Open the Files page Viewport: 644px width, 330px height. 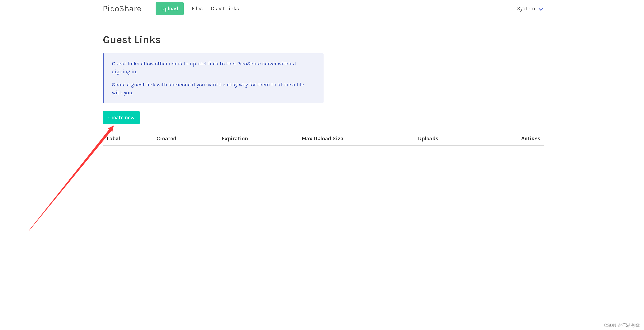point(197,9)
